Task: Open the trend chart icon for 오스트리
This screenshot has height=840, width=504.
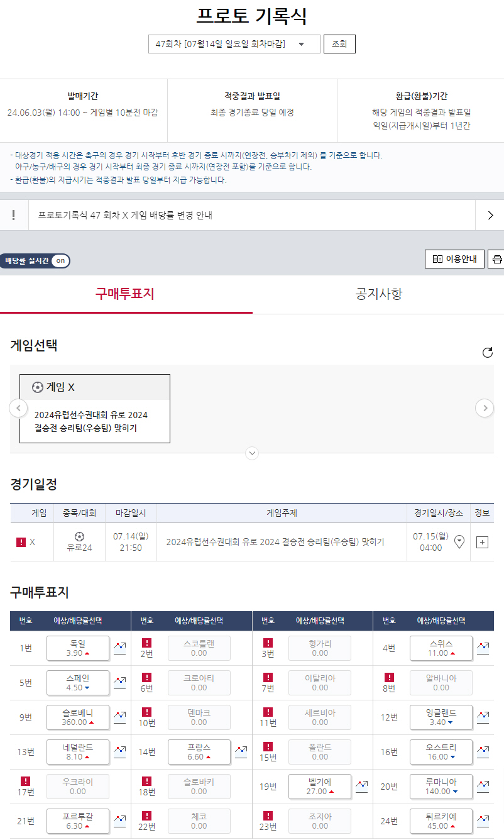Action: (483, 751)
